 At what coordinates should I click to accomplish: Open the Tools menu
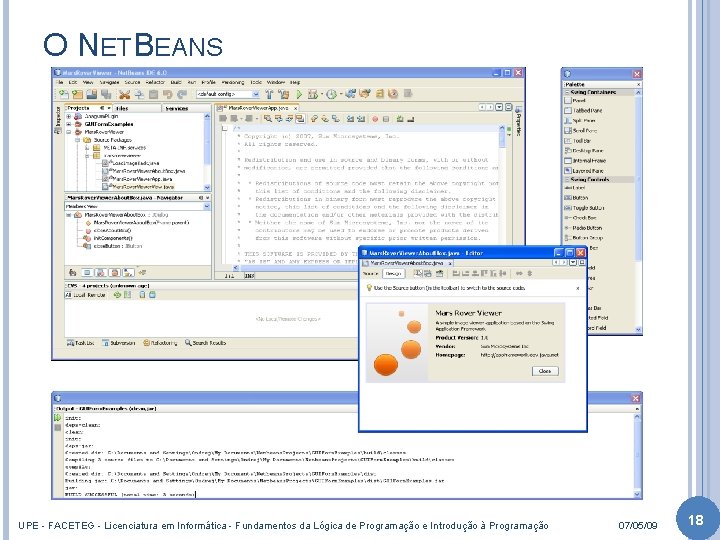click(x=256, y=82)
